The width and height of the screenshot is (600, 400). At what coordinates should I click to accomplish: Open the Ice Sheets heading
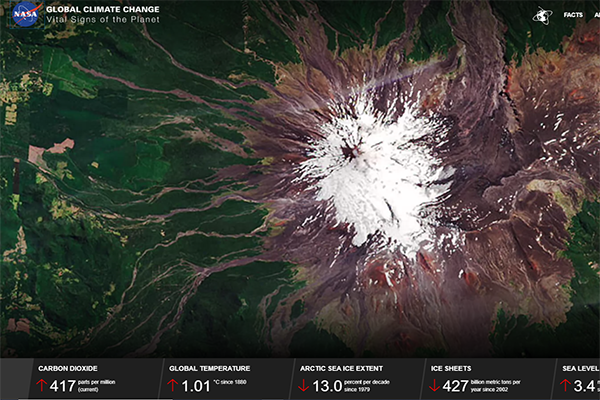[x=450, y=368]
